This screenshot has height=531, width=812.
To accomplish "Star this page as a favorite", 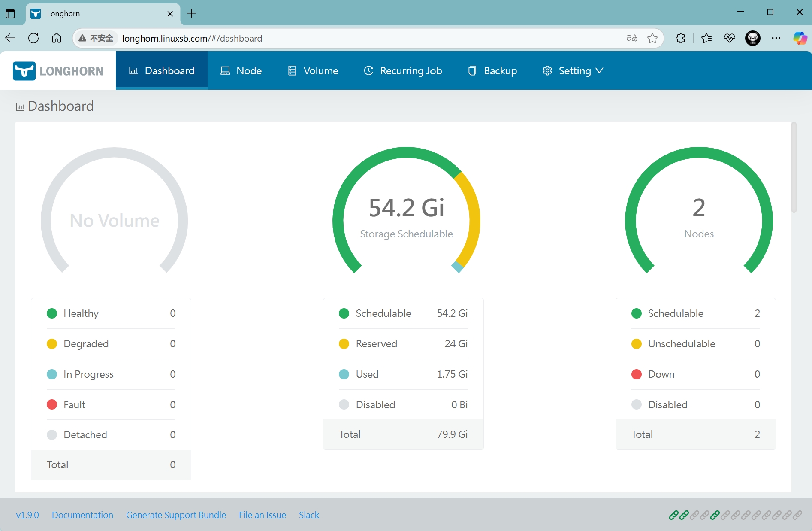I will pos(652,38).
